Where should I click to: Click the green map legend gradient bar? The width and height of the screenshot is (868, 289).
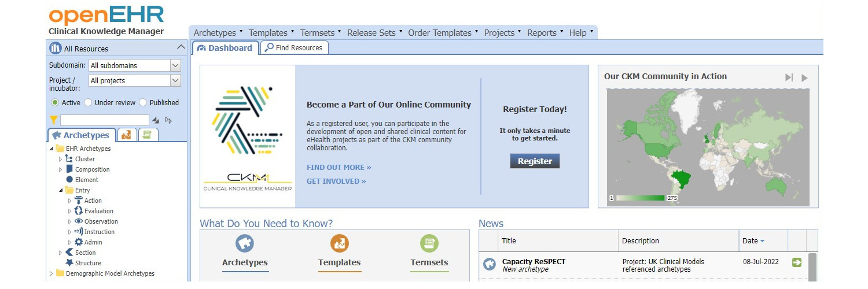coord(640,198)
